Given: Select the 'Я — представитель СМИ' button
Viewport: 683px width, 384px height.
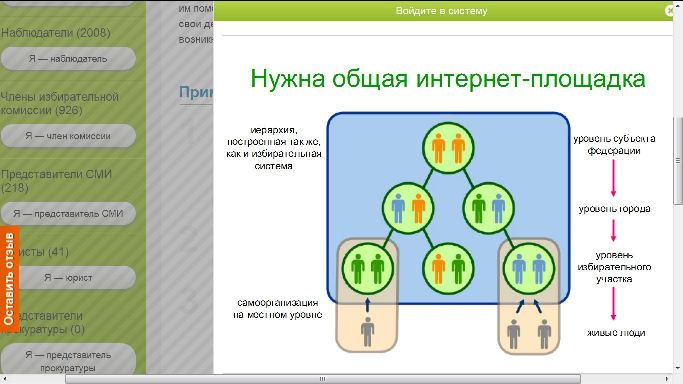Looking at the screenshot, I should point(68,214).
